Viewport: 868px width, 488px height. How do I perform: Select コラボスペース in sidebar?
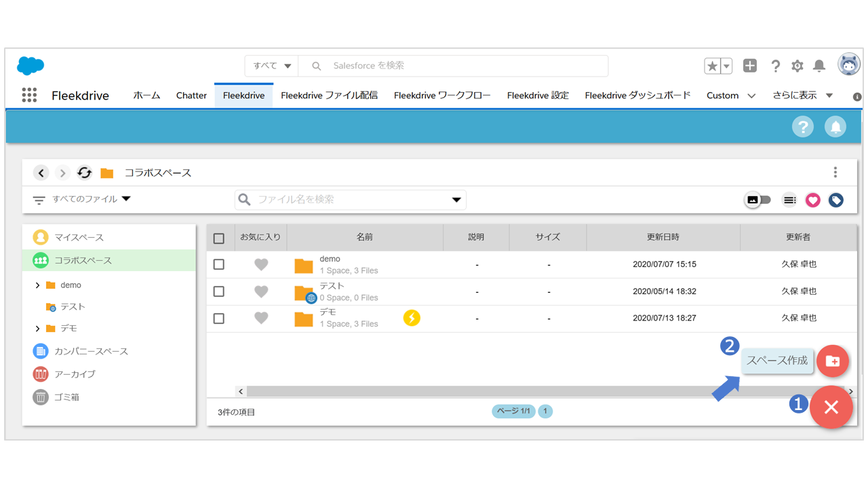pyautogui.click(x=108, y=260)
